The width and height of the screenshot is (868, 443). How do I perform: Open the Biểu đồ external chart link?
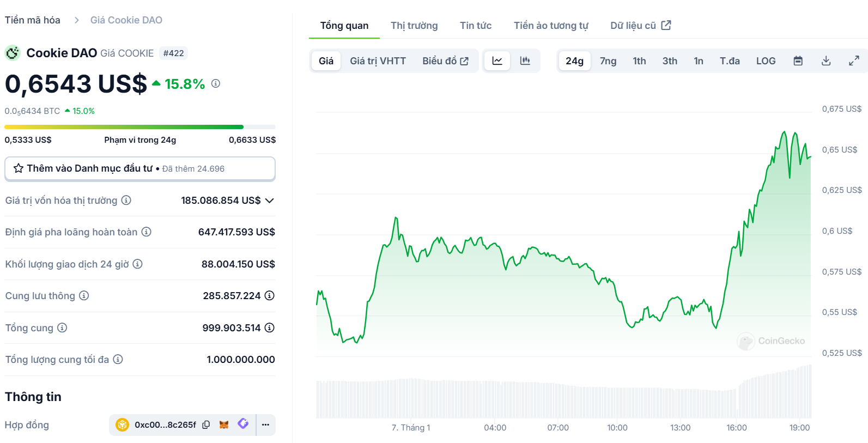pyautogui.click(x=445, y=61)
